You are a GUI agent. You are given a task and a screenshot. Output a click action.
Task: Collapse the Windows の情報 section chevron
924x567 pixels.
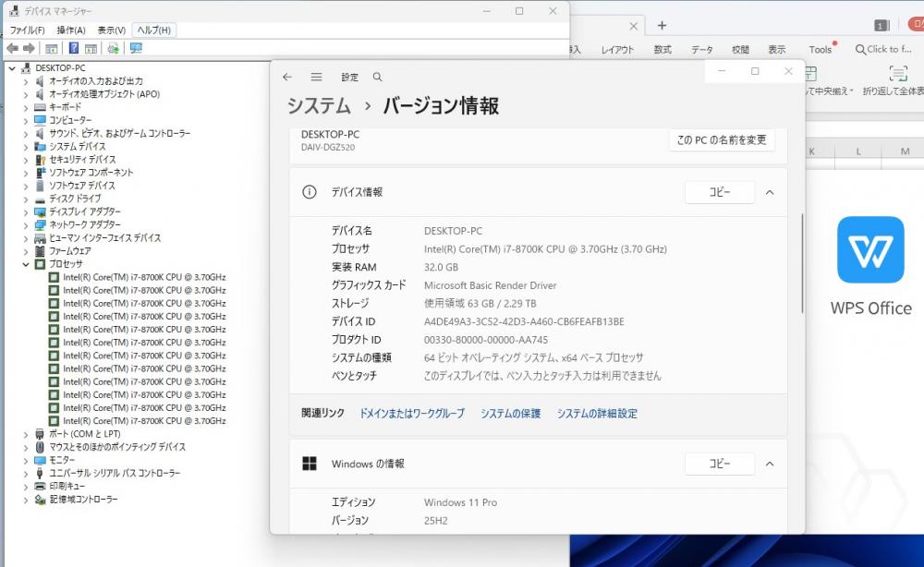coord(770,464)
